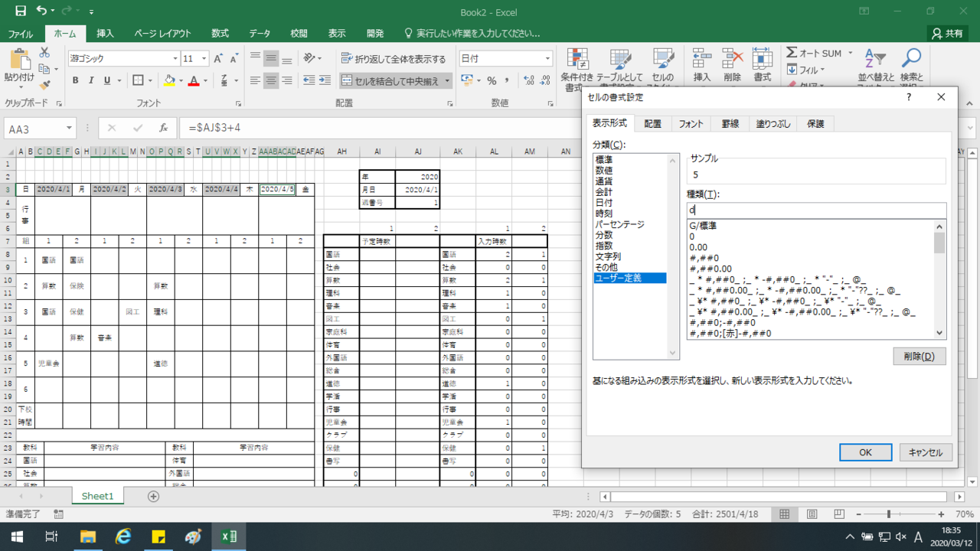Click the Decrease Indent icon
Screen dimensions: 980x551
click(x=309, y=80)
